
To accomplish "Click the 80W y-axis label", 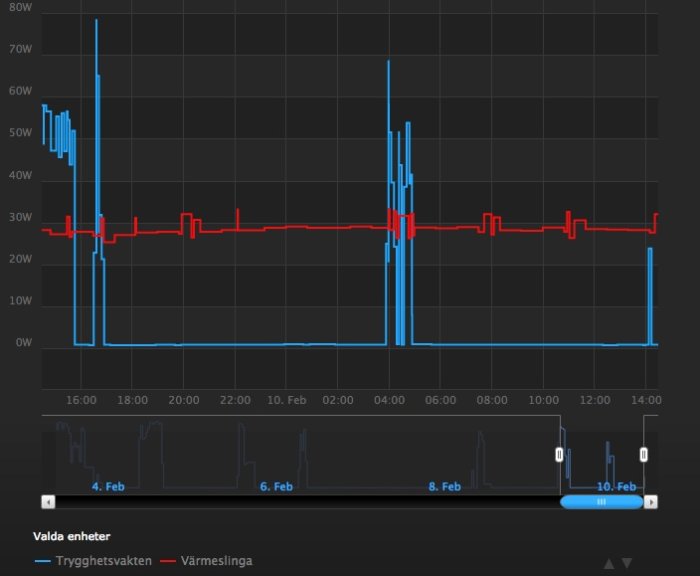I will click(21, 7).
